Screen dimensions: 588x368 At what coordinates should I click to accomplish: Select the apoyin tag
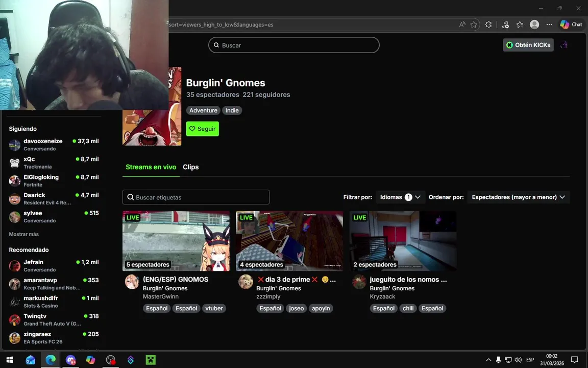321,308
